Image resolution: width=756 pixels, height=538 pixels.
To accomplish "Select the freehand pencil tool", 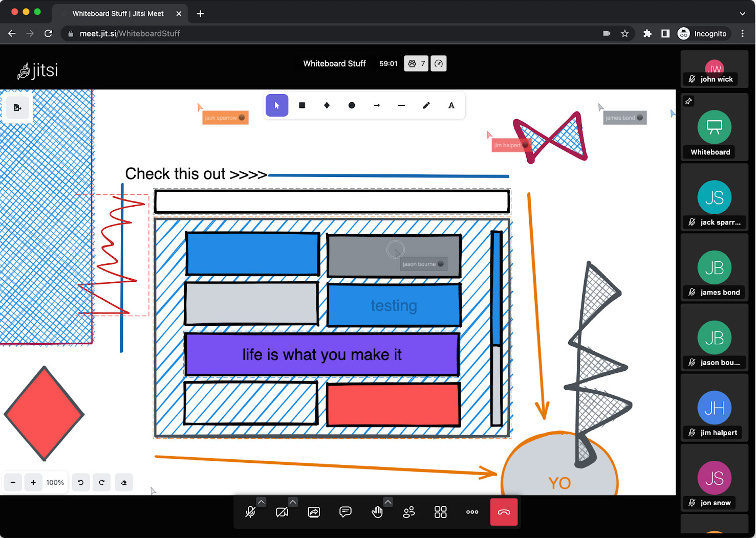I will coord(426,105).
